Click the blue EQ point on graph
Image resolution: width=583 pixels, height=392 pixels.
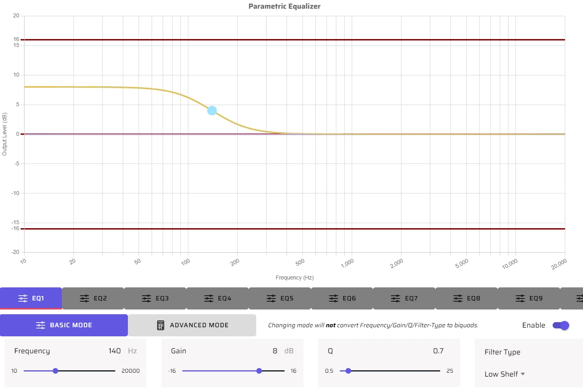212,111
